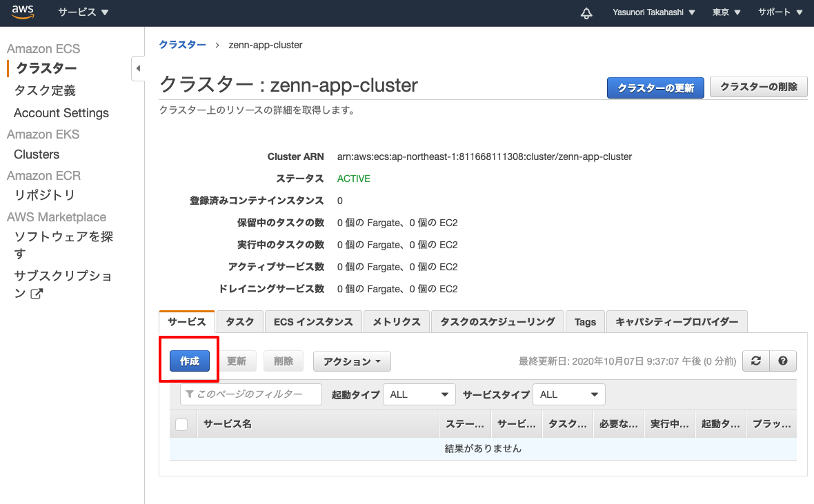Open the notifications bell
Image resolution: width=814 pixels, height=504 pixels.
point(586,12)
